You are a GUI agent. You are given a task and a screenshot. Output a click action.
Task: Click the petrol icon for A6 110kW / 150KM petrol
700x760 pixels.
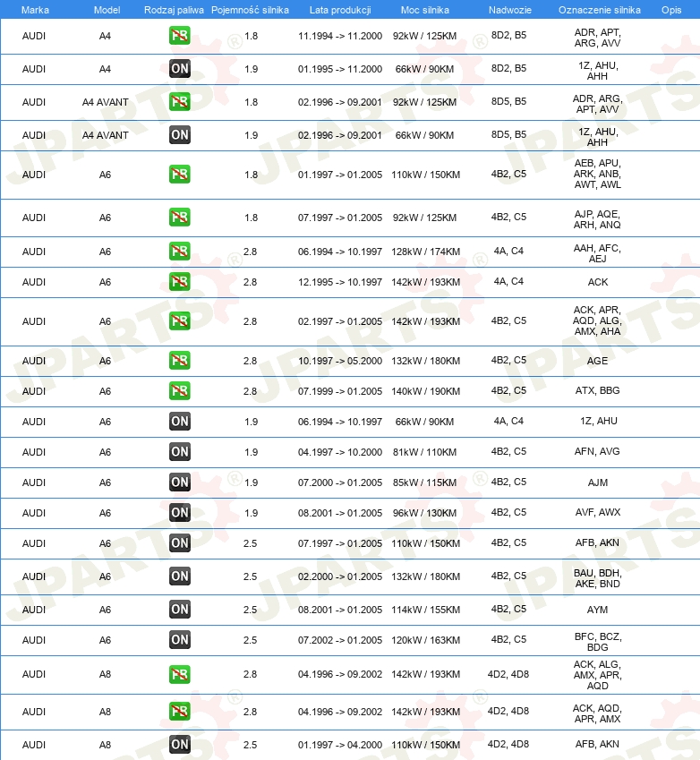tap(179, 175)
